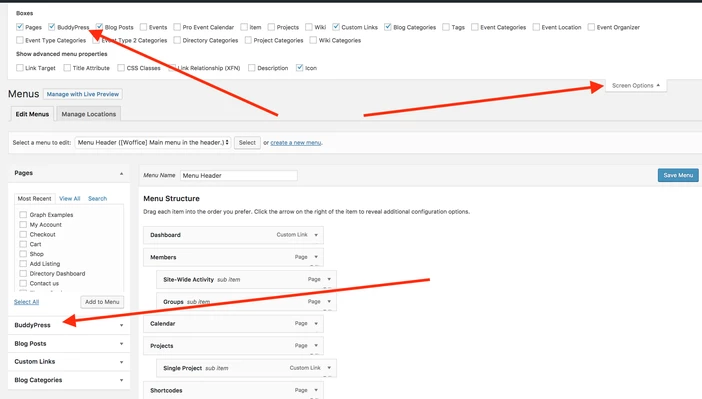
Task: Enable the Title Attribute property checkbox
Action: pos(67,68)
